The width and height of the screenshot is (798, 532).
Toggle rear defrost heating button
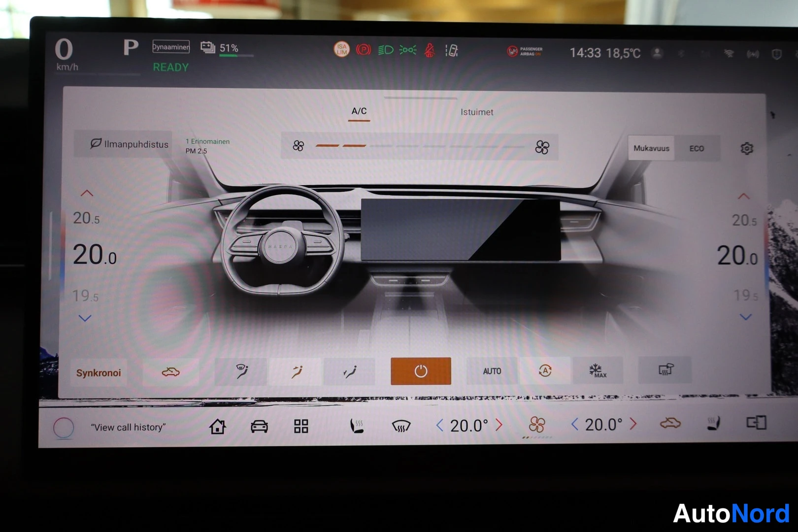(x=665, y=370)
